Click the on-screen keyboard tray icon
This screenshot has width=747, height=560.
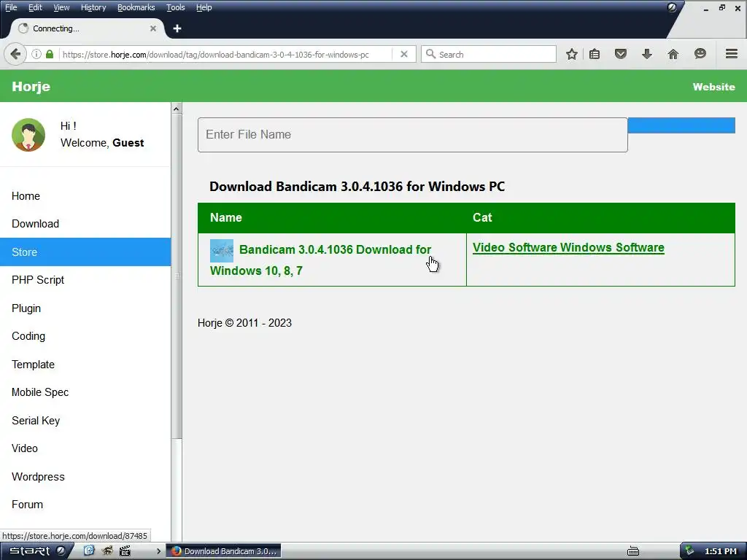point(633,551)
